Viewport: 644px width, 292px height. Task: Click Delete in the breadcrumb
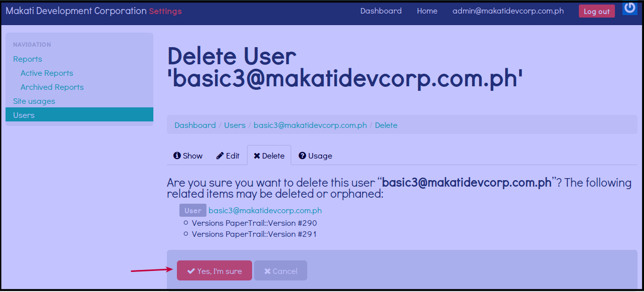pos(386,125)
